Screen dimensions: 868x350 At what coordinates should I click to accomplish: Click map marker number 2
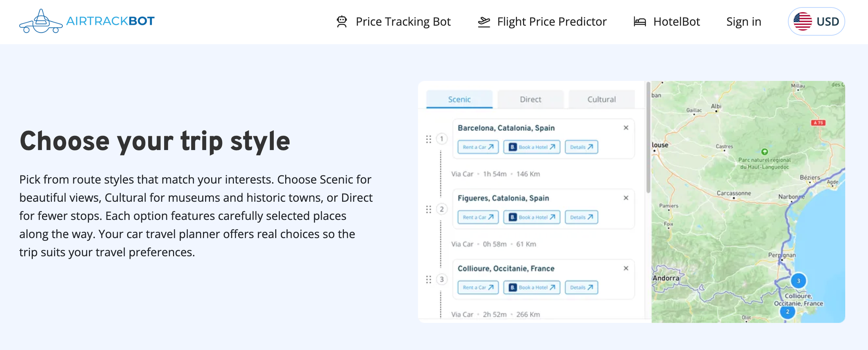pyautogui.click(x=788, y=312)
